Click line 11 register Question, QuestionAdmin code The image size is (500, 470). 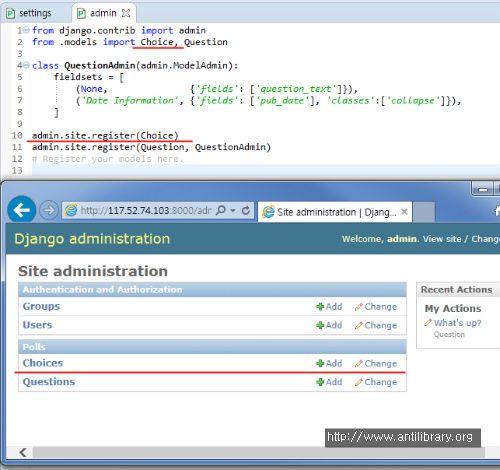(151, 147)
